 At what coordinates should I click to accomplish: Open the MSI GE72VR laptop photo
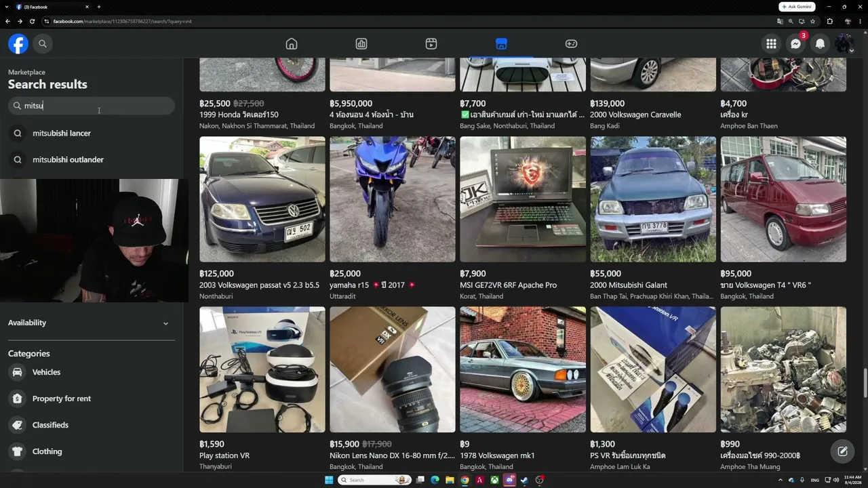point(523,199)
